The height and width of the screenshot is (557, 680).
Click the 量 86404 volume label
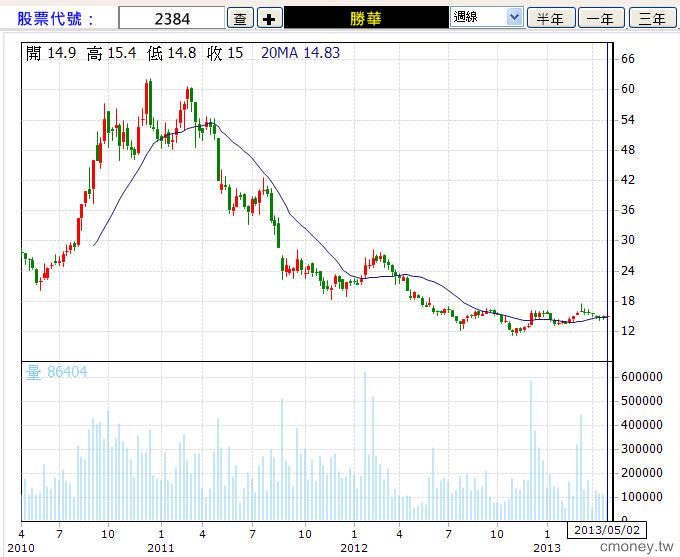click(56, 372)
